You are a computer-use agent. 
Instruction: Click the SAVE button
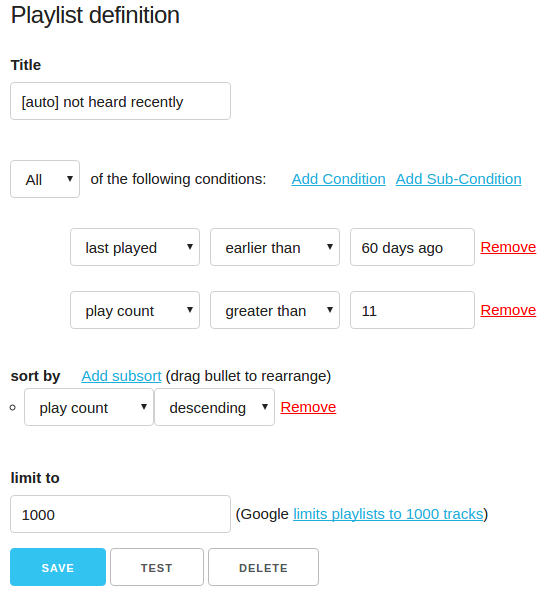click(58, 567)
